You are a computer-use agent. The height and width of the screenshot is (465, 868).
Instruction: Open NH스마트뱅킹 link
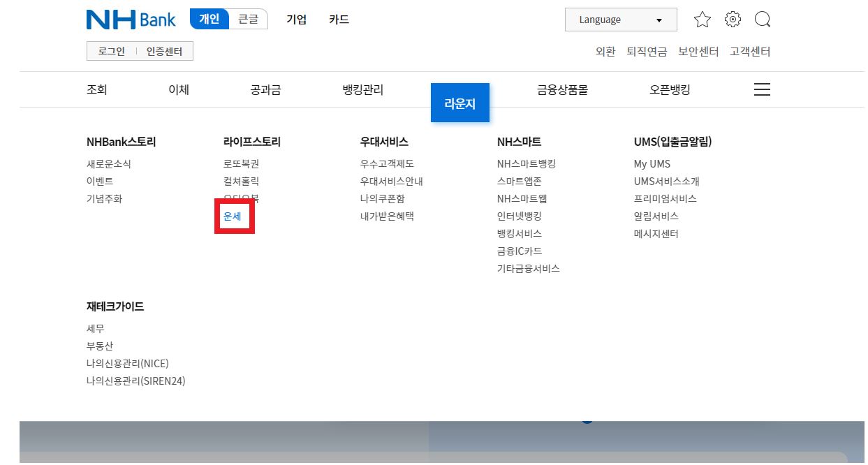(527, 164)
